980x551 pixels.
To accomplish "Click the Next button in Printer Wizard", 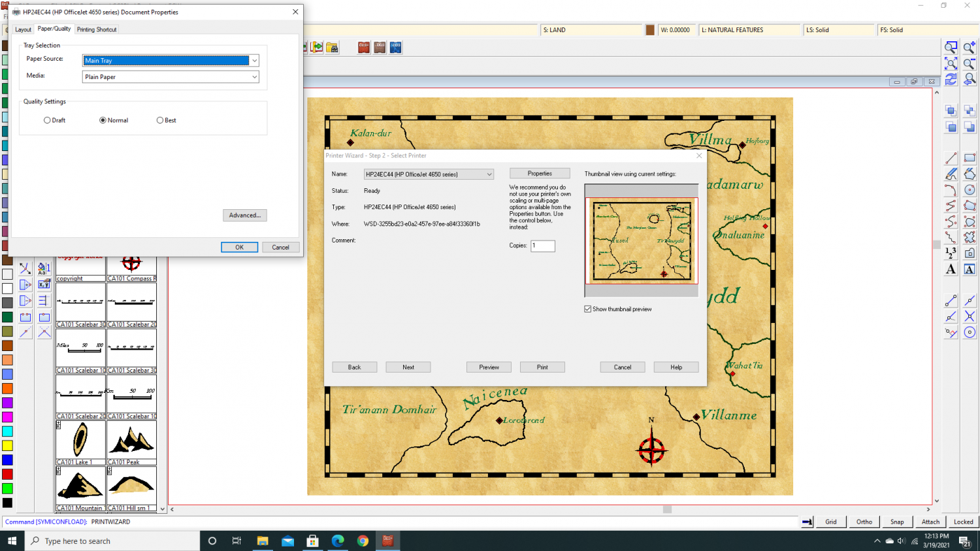I will pyautogui.click(x=408, y=367).
